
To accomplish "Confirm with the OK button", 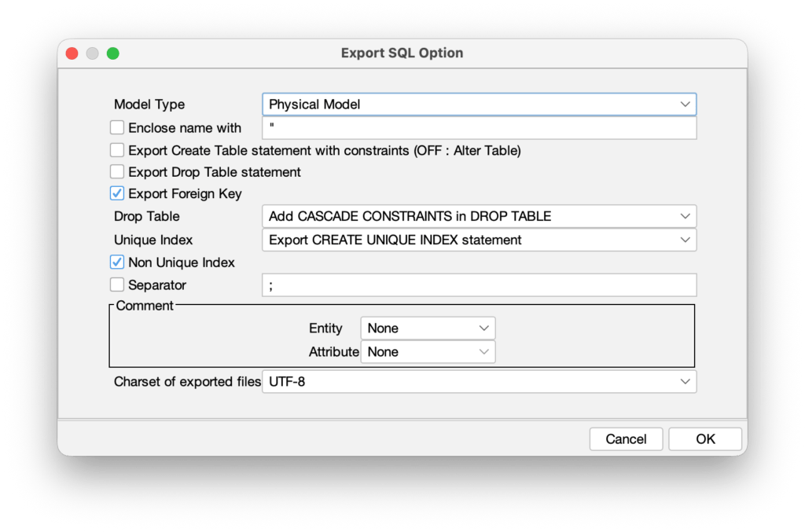I will pyautogui.click(x=705, y=438).
